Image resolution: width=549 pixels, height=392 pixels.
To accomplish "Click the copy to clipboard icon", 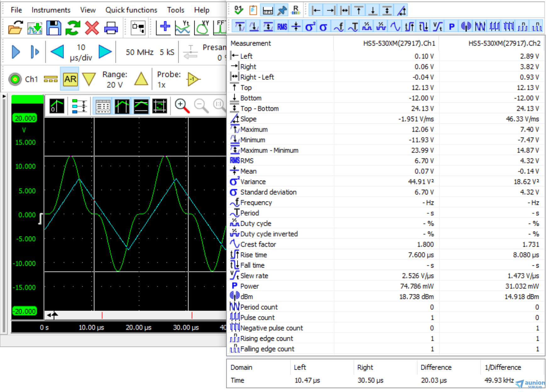I will (x=253, y=10).
